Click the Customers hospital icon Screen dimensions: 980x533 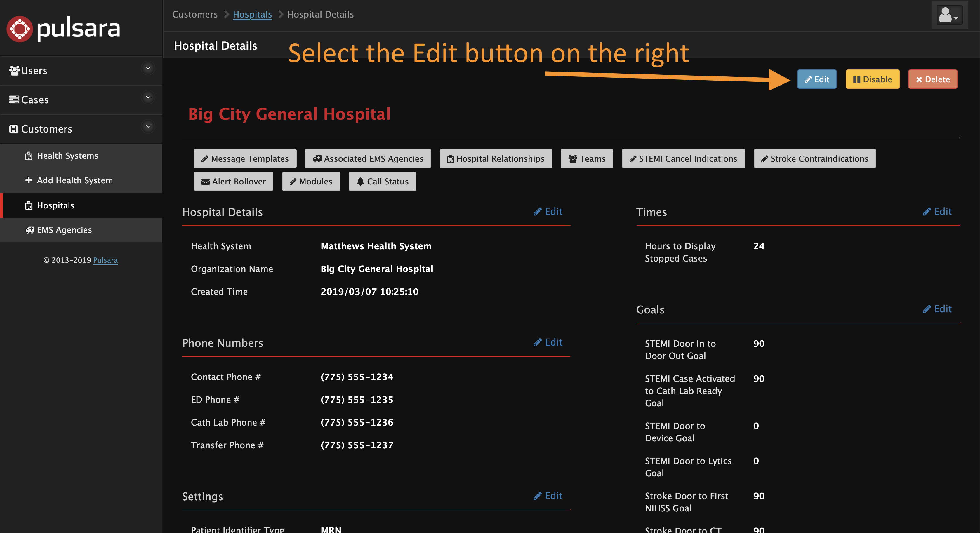pos(14,129)
